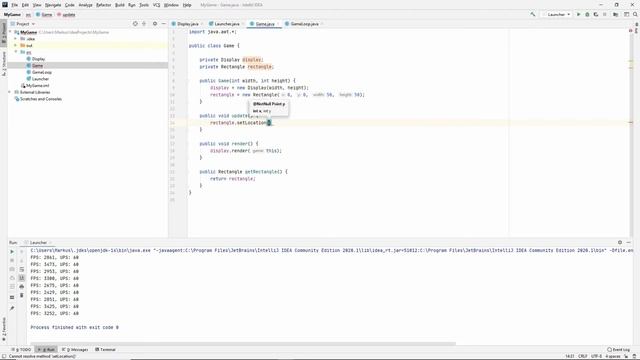The image size is (640, 360).
Task: Open the Refactor menu
Action: tap(103, 5)
